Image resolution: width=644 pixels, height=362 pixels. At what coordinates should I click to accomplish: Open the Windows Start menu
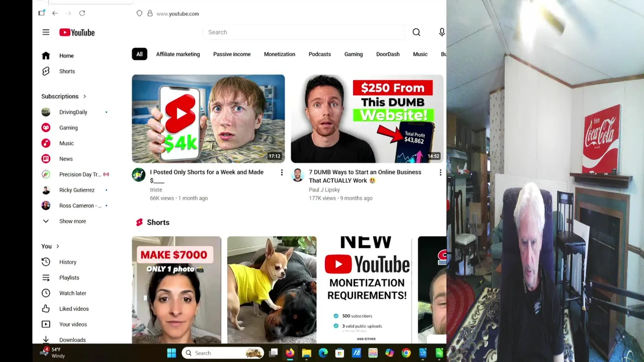point(172,353)
